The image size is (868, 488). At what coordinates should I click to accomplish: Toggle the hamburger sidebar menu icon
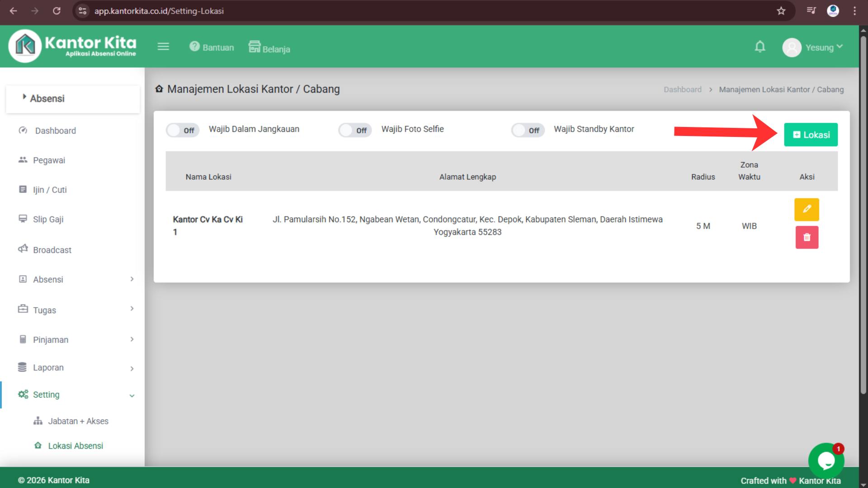click(163, 47)
